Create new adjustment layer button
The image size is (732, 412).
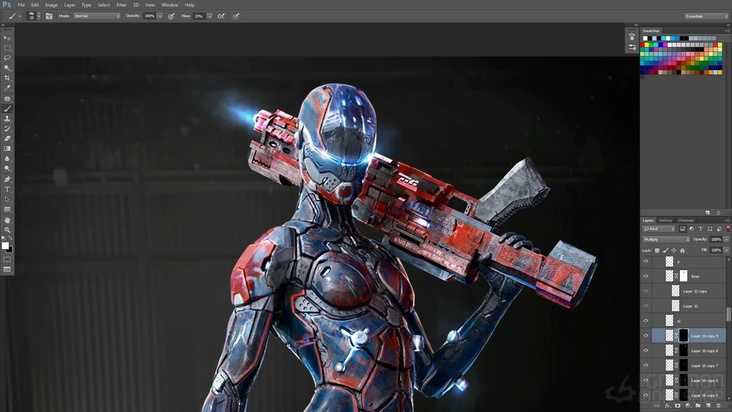pyautogui.click(x=688, y=406)
